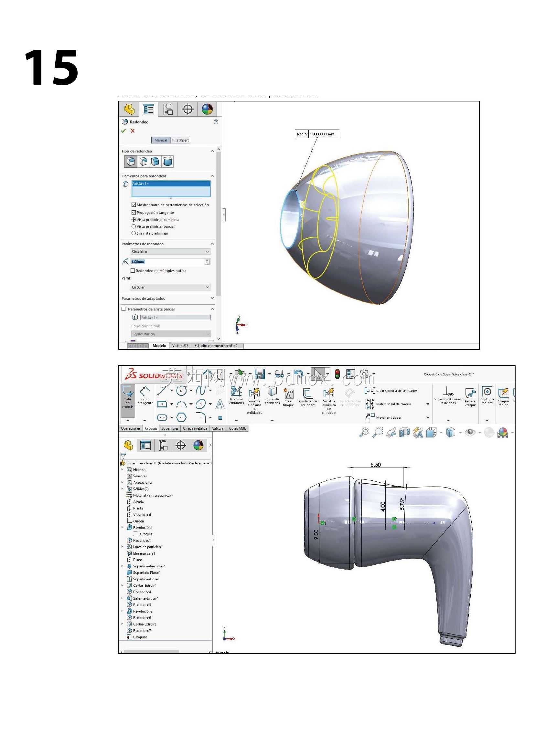Open the Simétrico fillet method dropdown
Viewport: 535px width, 756px height.
[170, 252]
